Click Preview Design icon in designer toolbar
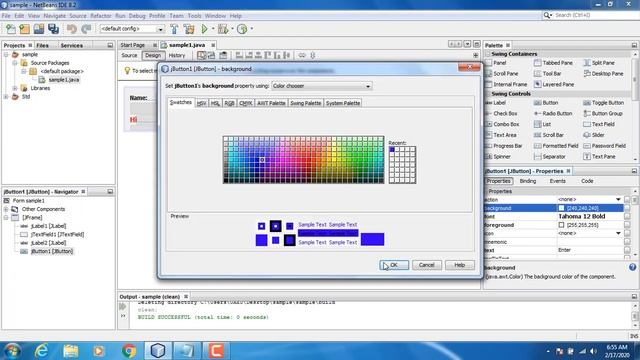 (x=223, y=55)
